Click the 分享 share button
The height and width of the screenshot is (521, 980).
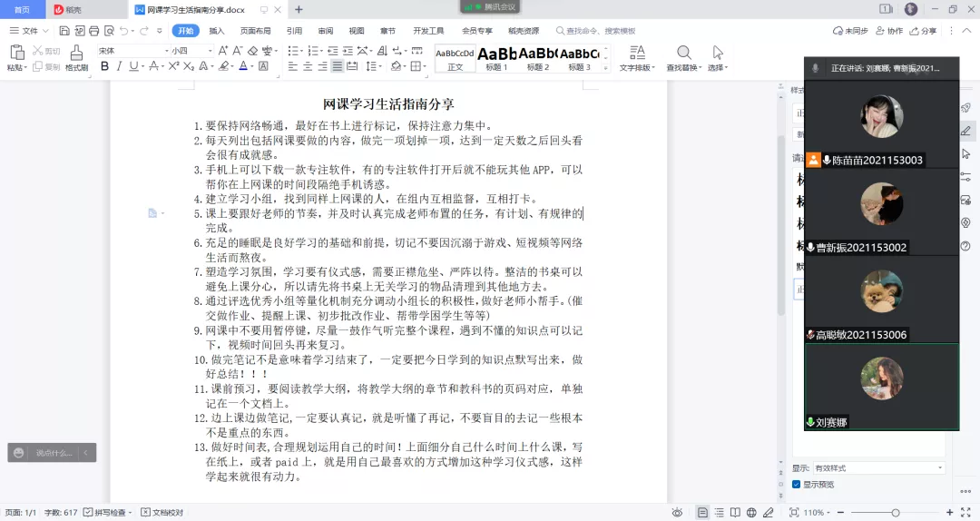click(x=924, y=31)
